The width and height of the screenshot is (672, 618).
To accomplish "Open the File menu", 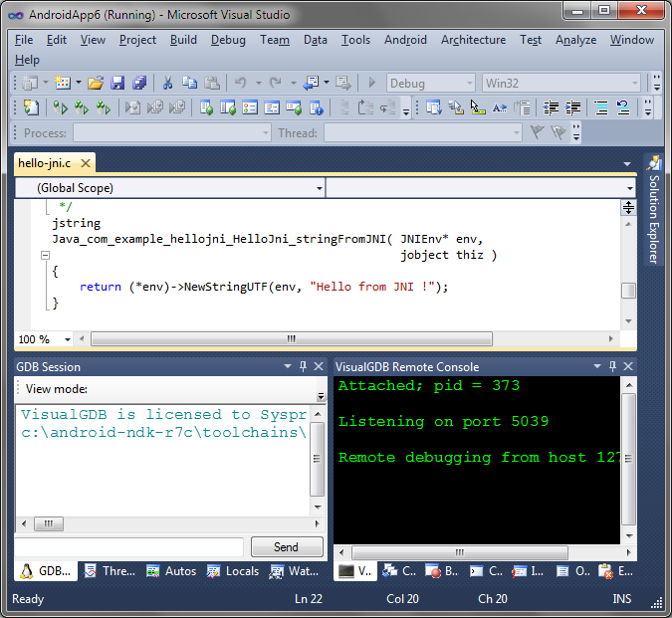I will (x=24, y=40).
